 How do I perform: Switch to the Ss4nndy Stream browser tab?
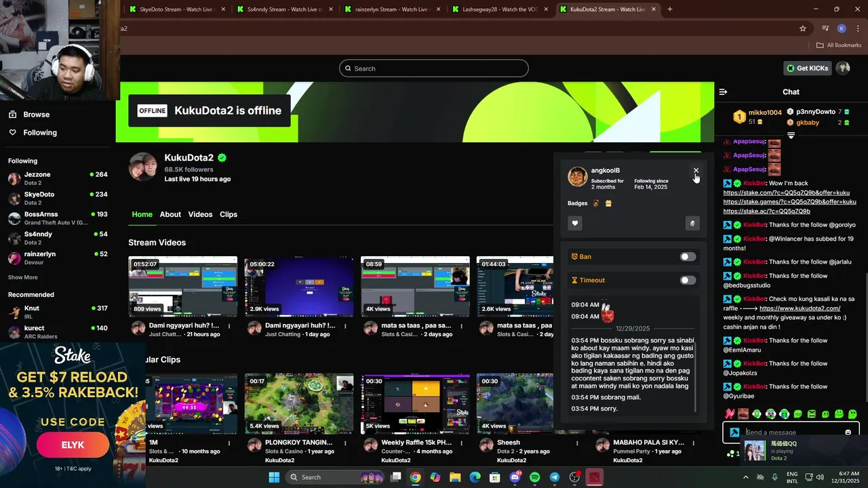283,9
